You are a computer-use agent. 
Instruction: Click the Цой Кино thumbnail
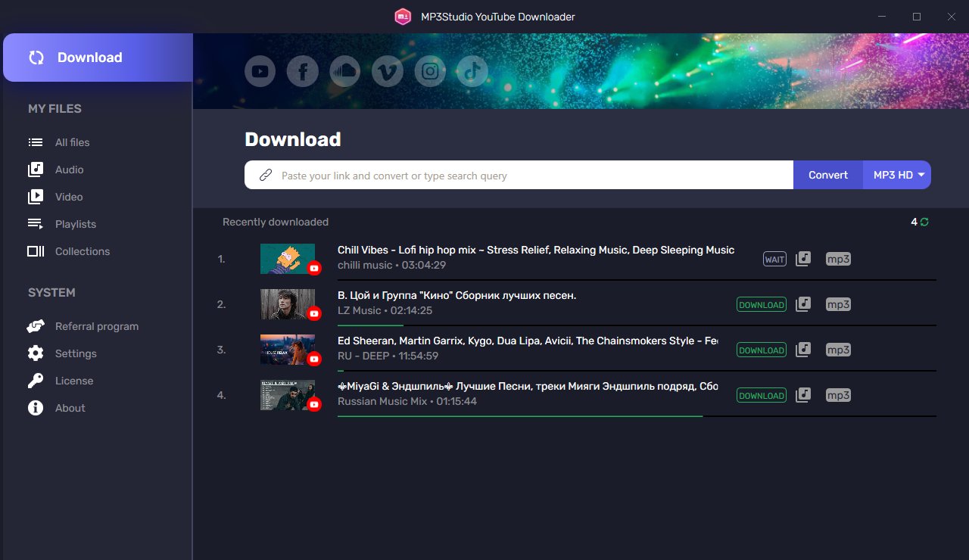(288, 304)
